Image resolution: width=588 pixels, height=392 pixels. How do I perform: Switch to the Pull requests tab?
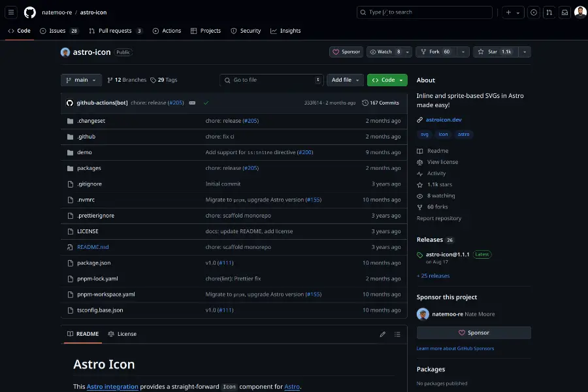click(x=115, y=31)
